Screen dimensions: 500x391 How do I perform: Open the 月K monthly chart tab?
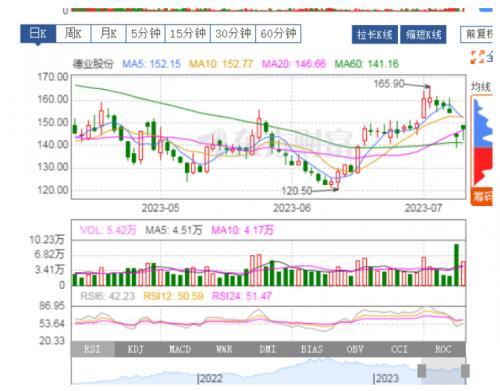(108, 33)
